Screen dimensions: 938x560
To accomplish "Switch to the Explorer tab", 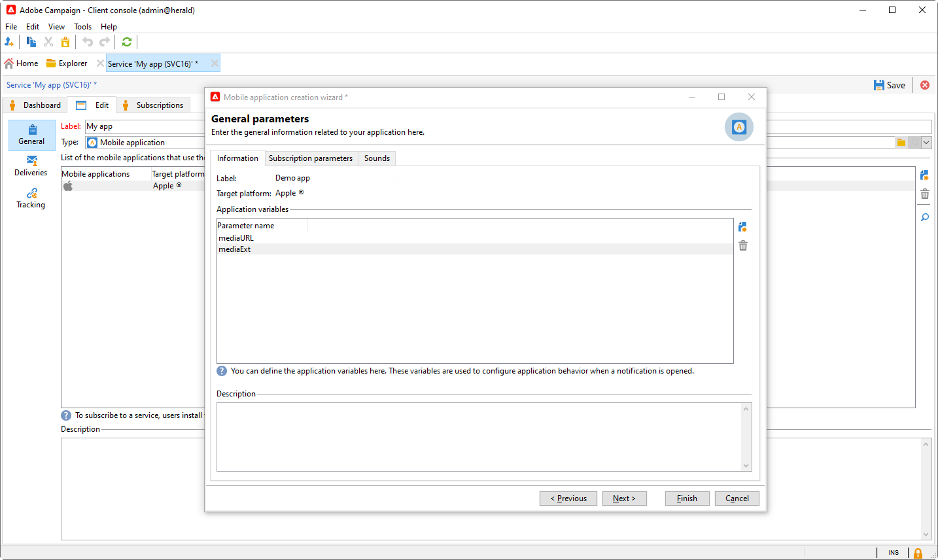I will coord(67,63).
